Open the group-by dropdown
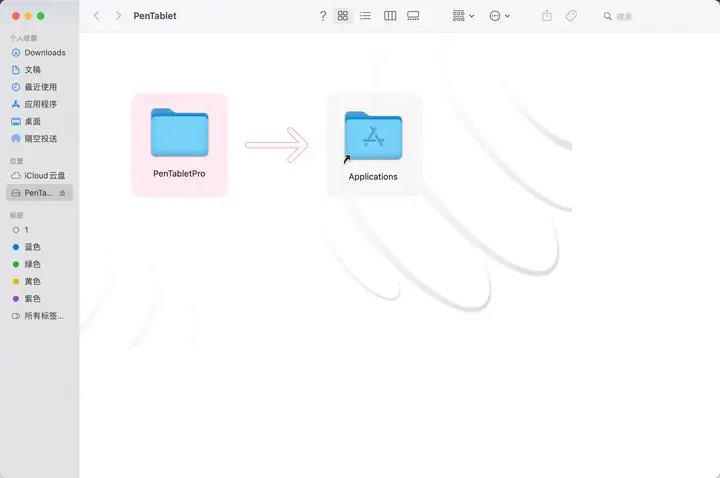The width and height of the screenshot is (720, 478). point(463,16)
